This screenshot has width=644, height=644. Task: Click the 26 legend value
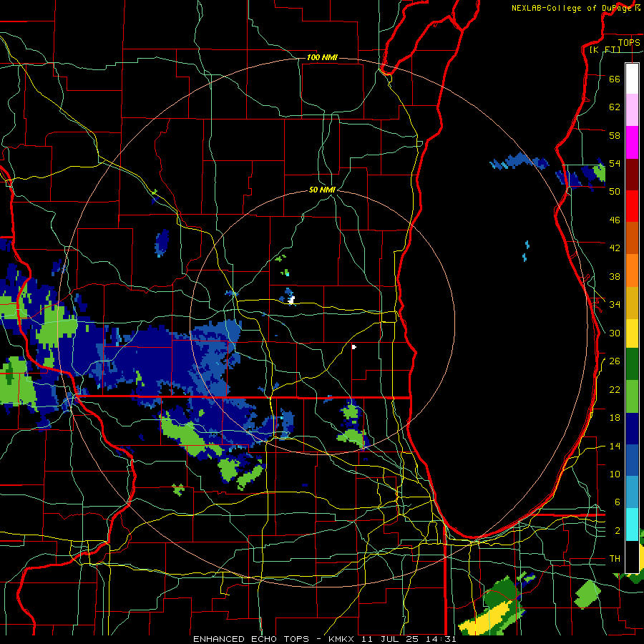tap(615, 361)
